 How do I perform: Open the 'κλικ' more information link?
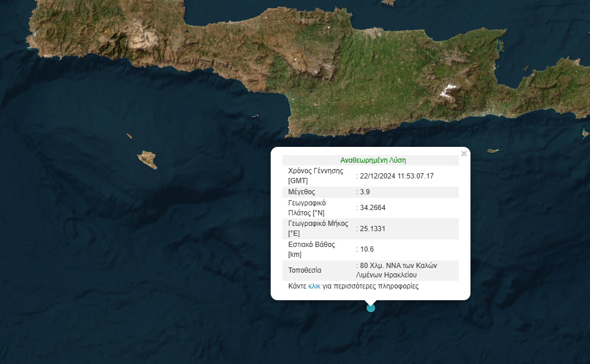(314, 286)
